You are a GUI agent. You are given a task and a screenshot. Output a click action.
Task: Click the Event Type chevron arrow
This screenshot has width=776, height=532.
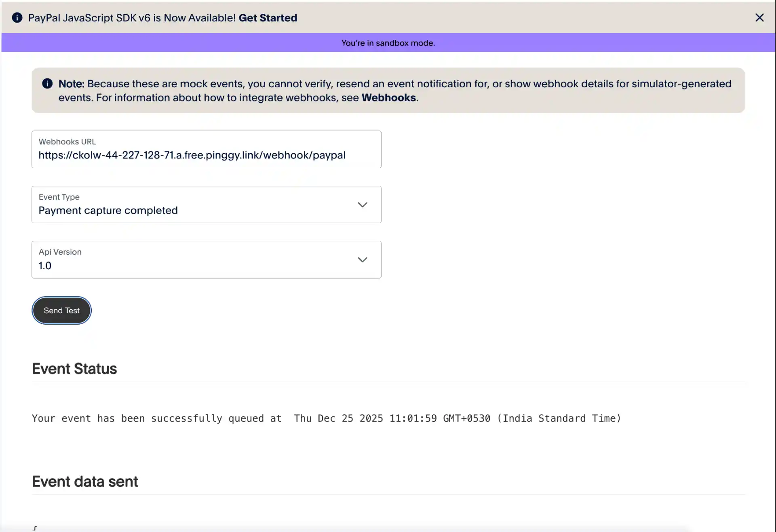(x=363, y=205)
